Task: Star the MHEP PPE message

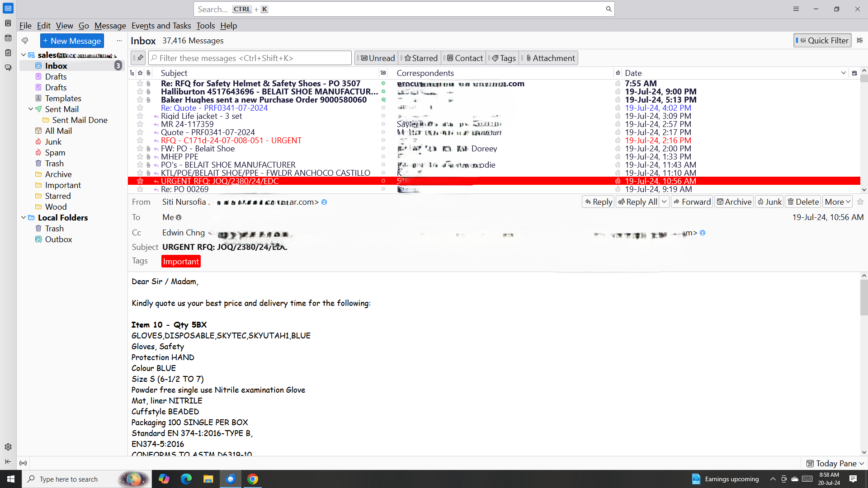Action: click(x=140, y=157)
